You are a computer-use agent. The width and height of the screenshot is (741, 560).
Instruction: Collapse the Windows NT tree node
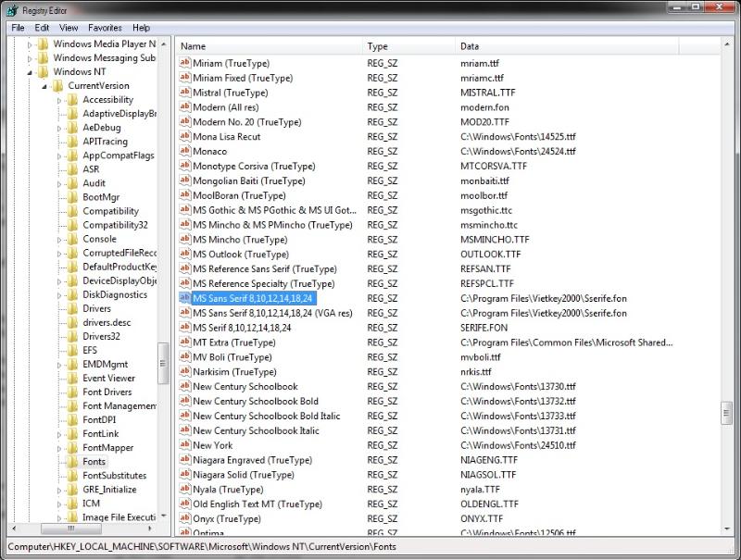[x=30, y=72]
